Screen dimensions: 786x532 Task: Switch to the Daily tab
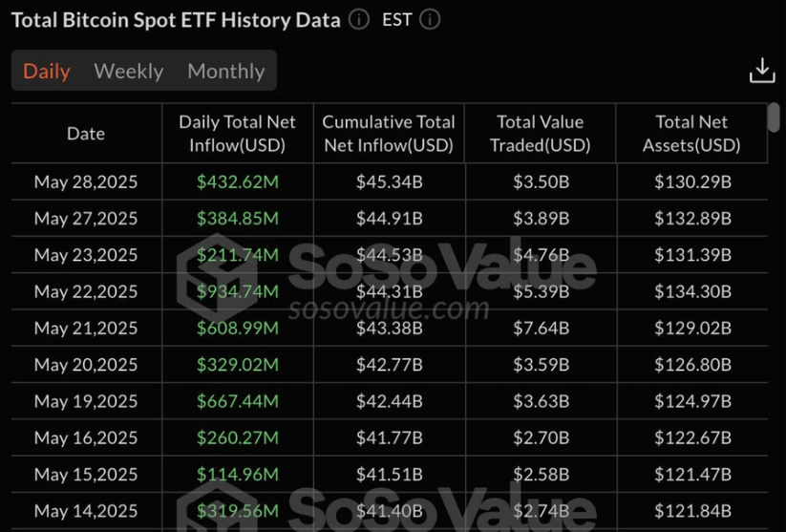[x=46, y=72]
